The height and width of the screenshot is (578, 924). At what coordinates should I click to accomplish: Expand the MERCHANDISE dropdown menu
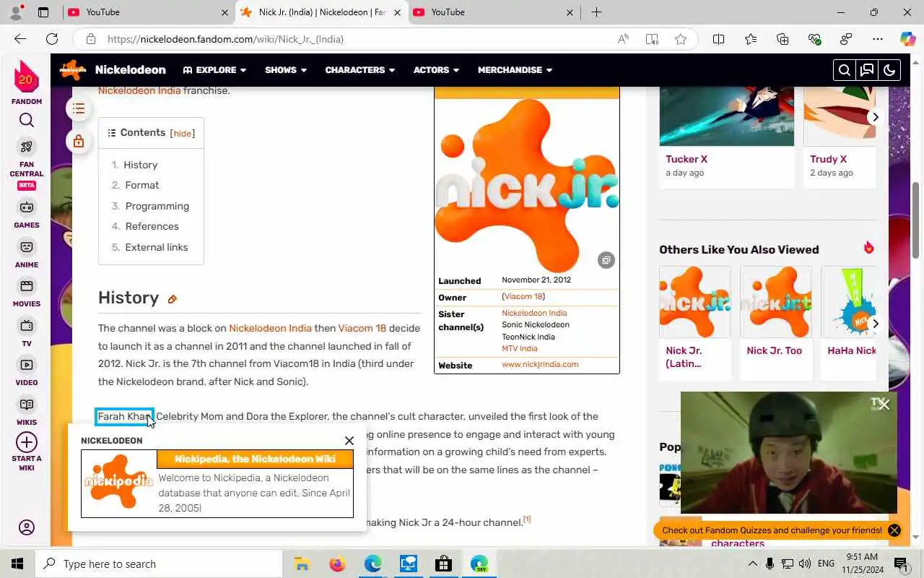pos(515,70)
